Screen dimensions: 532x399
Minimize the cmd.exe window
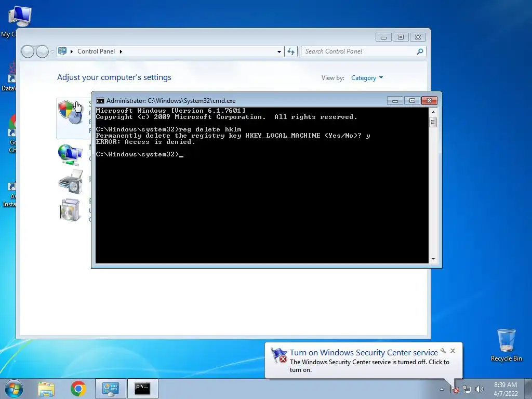[x=395, y=101]
